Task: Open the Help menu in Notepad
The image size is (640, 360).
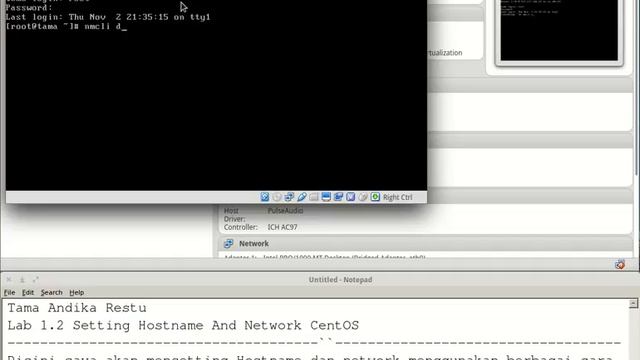Action: point(76,292)
